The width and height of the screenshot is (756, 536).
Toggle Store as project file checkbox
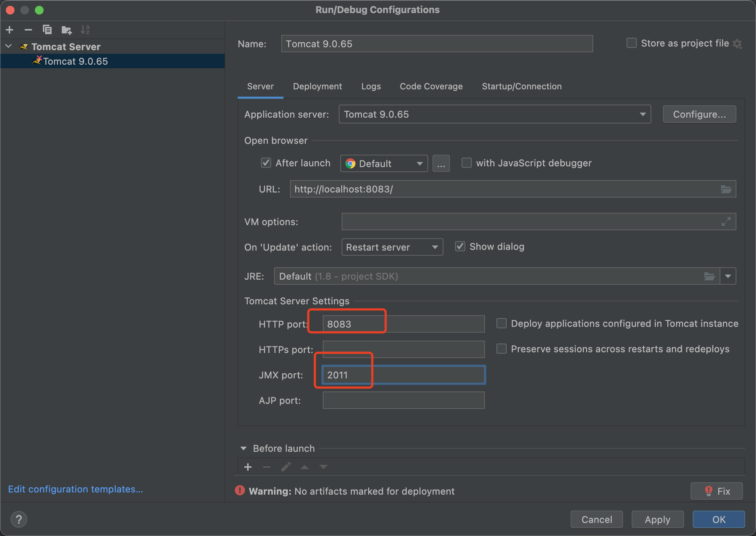(632, 43)
